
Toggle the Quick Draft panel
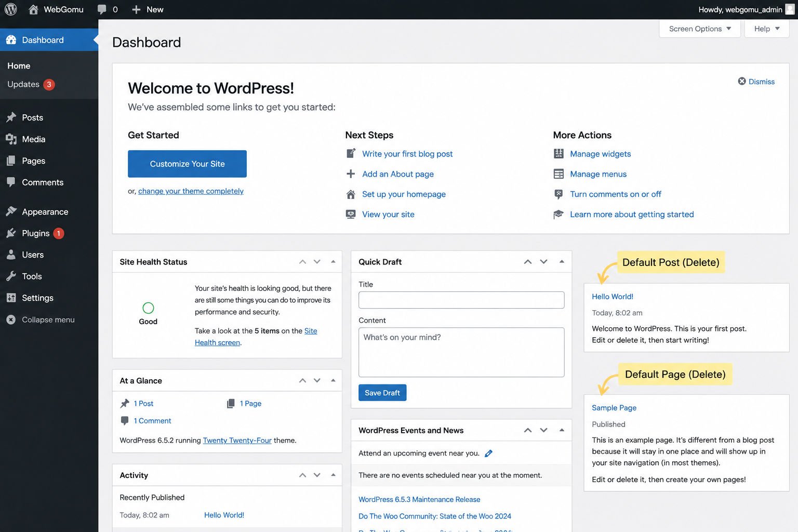(x=562, y=262)
